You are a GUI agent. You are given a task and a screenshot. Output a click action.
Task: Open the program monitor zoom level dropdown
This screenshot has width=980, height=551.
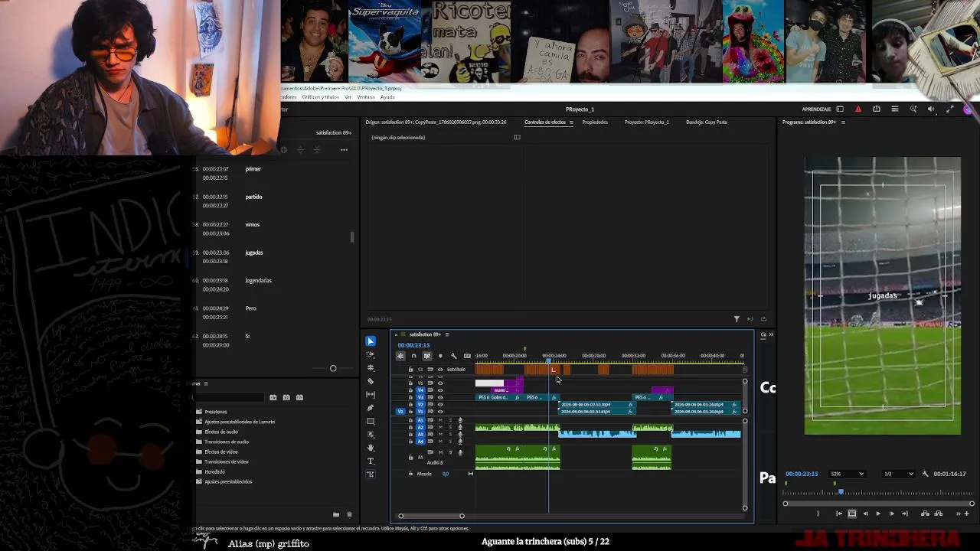(x=847, y=474)
